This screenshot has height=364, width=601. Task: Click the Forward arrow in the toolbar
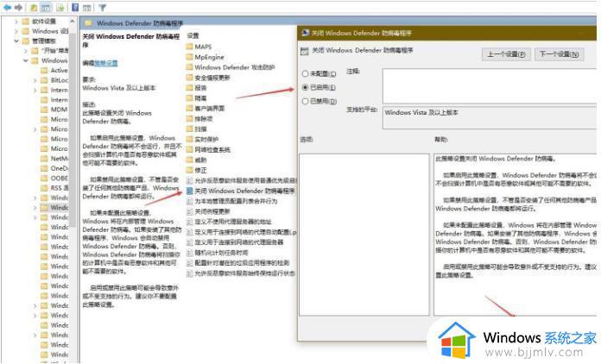click(x=20, y=6)
